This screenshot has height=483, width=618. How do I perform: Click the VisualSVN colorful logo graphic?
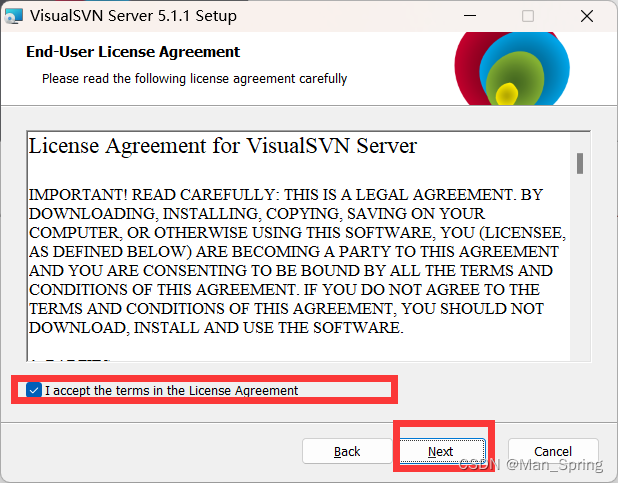[x=512, y=68]
